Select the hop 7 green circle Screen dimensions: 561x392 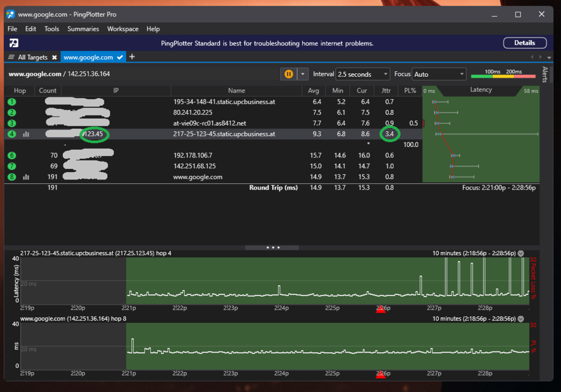[x=12, y=167]
